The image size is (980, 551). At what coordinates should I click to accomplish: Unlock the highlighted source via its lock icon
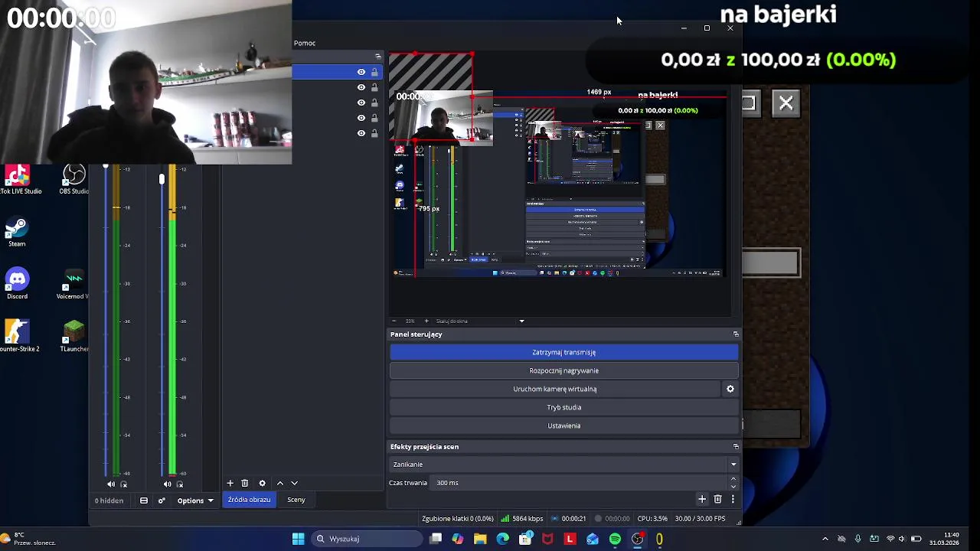374,72
